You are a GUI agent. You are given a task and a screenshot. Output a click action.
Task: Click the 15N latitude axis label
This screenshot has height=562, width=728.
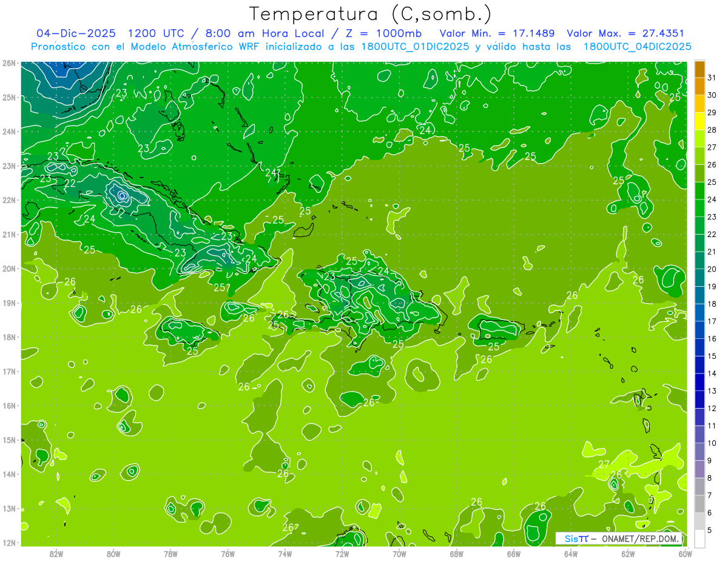9,440
